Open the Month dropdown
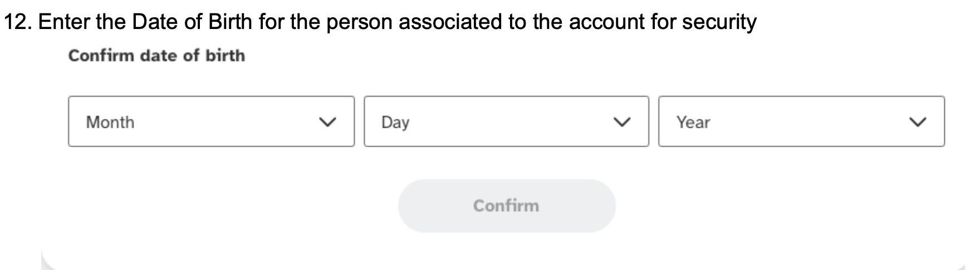The width and height of the screenshot is (980, 270). (x=210, y=122)
